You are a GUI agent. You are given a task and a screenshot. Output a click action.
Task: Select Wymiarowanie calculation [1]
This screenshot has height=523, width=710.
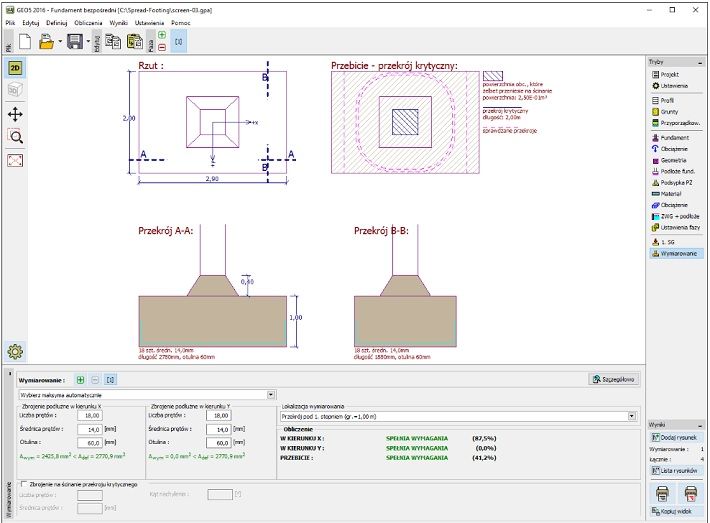tap(110, 379)
